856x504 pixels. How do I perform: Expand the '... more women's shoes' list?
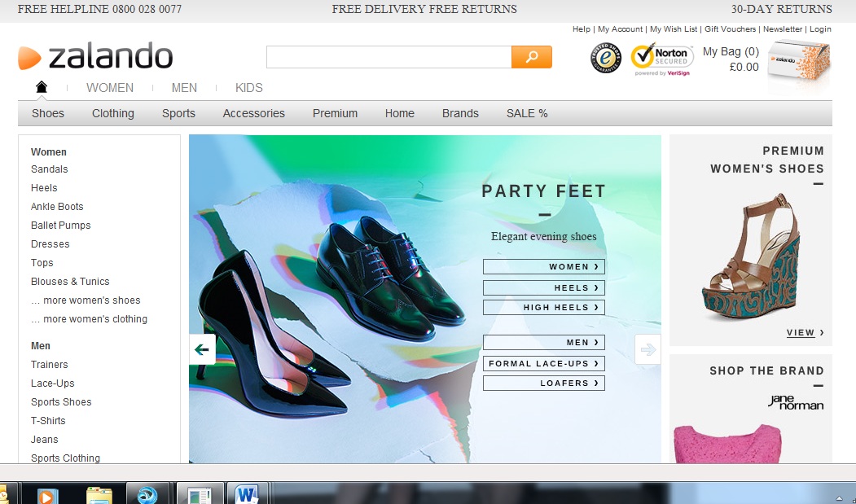pyautogui.click(x=84, y=300)
